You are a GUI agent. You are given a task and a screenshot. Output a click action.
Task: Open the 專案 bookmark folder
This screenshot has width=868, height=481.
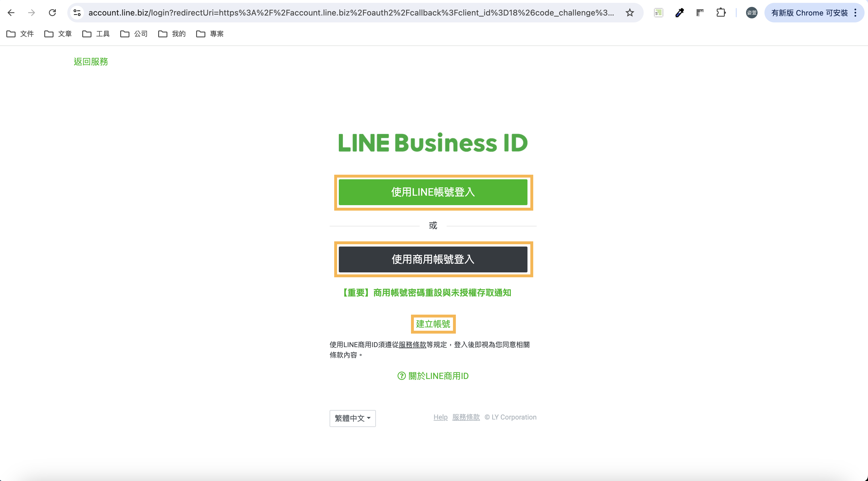210,34
